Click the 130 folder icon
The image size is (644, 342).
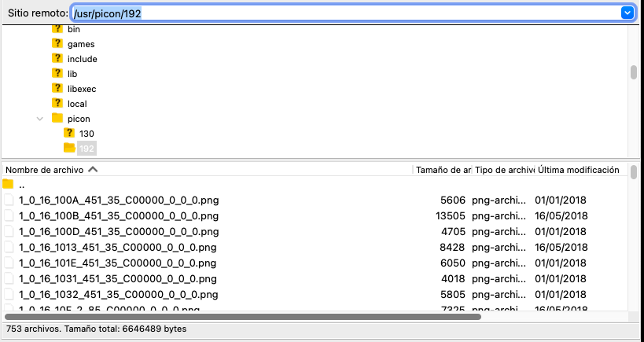(x=68, y=134)
